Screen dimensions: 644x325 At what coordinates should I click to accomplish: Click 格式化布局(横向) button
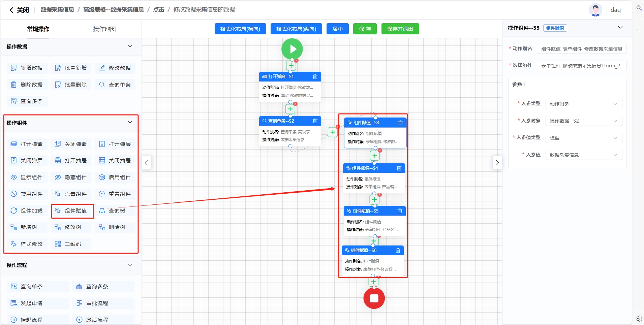pos(240,29)
